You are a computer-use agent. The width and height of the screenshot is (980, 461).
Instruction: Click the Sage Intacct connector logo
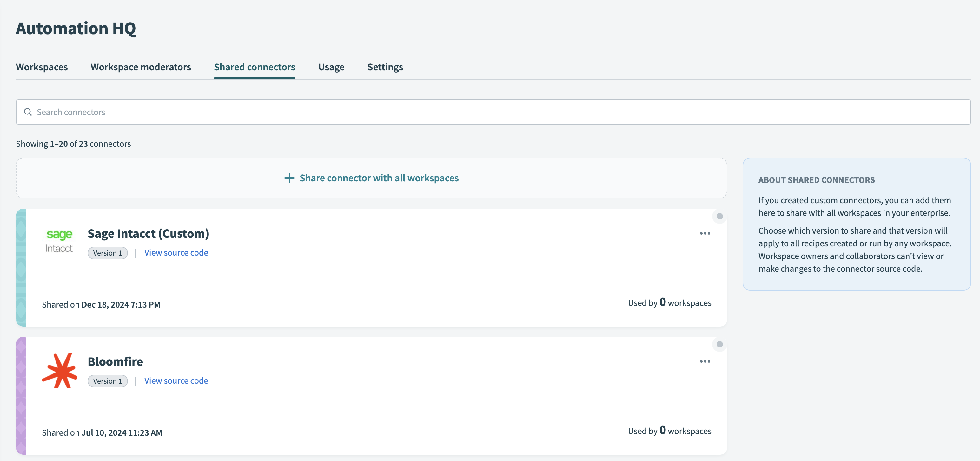pyautogui.click(x=59, y=240)
